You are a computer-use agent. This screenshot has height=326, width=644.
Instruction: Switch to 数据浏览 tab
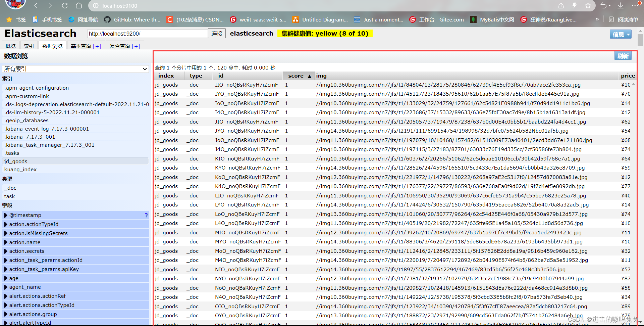[x=52, y=46]
